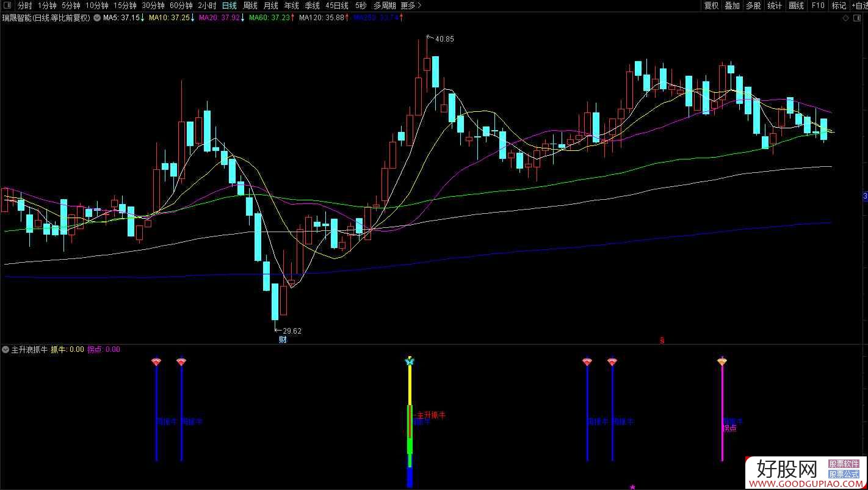Select the 季线 quarterly period
This screenshot has width=868, height=490.
pos(312,5)
